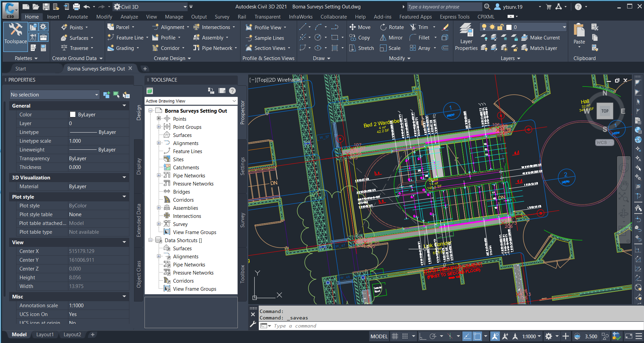Image resolution: width=644 pixels, height=343 pixels.
Task: Toggle snap mode in status bar
Action: (405, 336)
